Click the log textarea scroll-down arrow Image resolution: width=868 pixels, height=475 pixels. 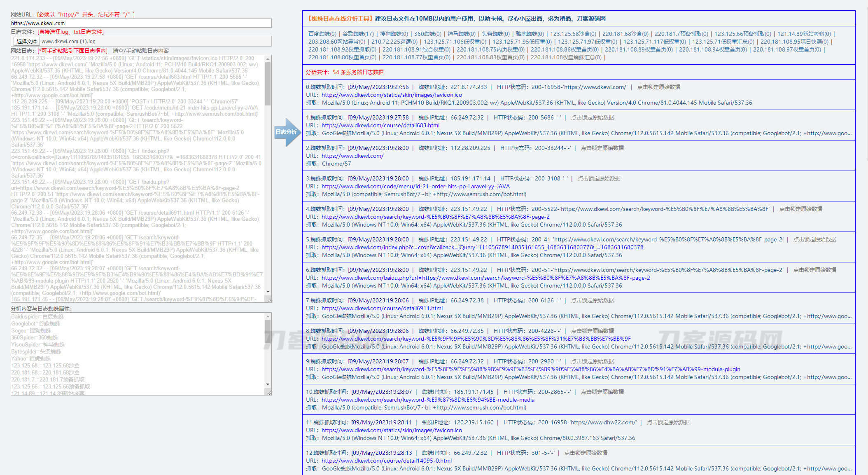click(268, 292)
